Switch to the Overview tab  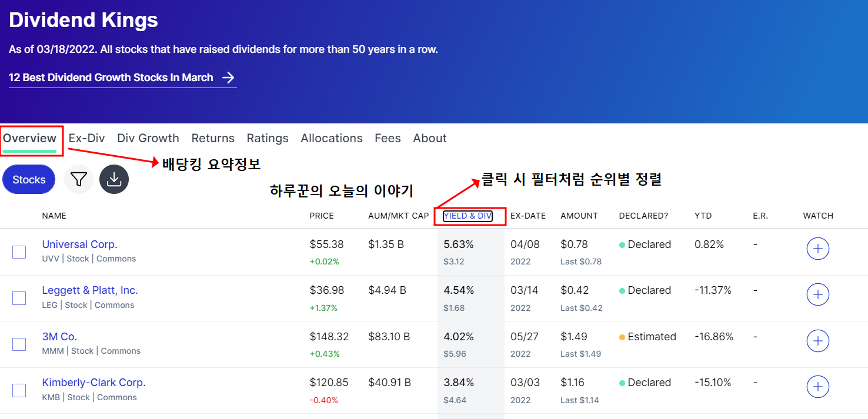click(30, 139)
